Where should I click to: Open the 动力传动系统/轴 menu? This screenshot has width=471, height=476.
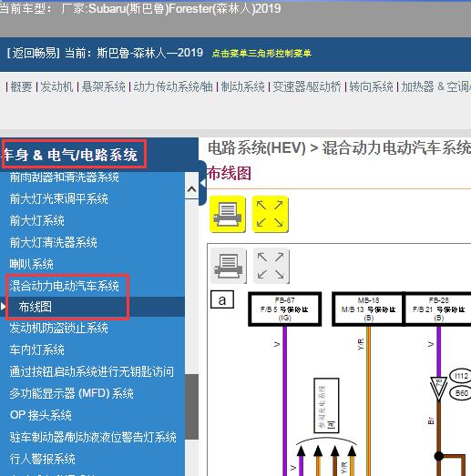173,86
